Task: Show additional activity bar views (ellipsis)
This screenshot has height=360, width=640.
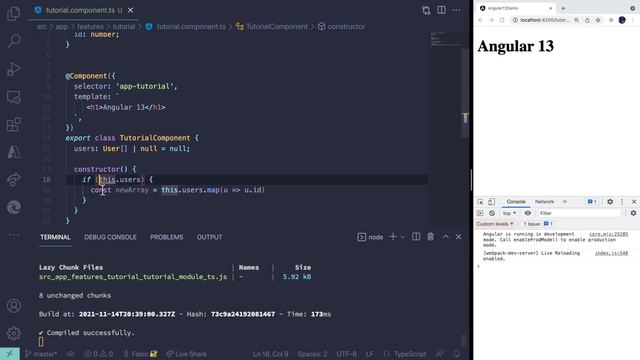Action: click(14, 235)
